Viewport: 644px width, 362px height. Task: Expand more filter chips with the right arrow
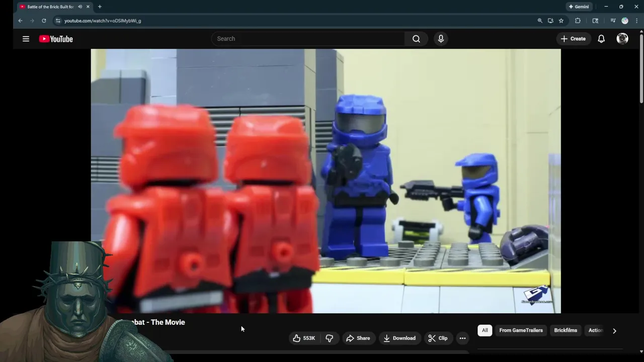[x=614, y=331]
